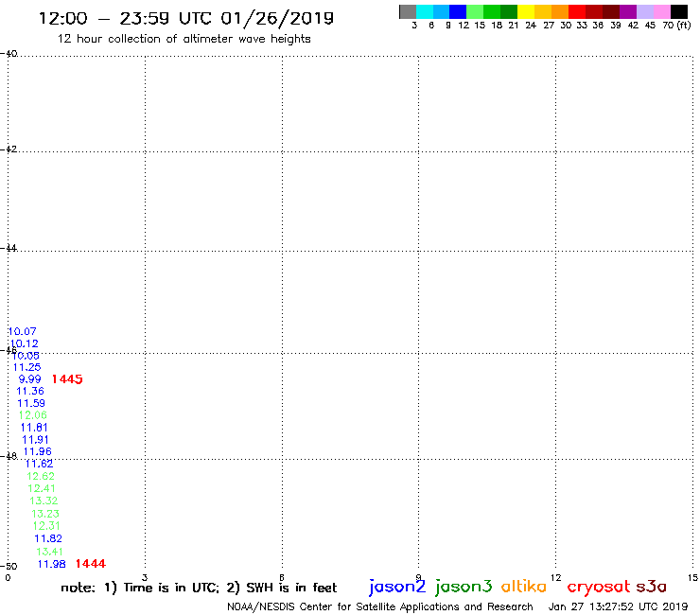Click the green wave height value 12.31
Screen dimensions: 700x615
tap(46, 526)
